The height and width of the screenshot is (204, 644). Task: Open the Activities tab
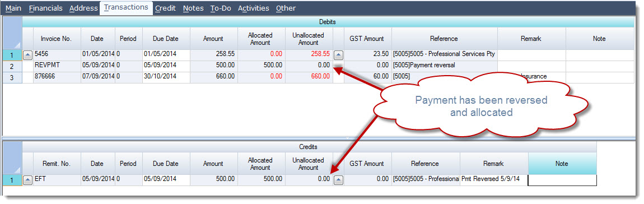click(254, 8)
